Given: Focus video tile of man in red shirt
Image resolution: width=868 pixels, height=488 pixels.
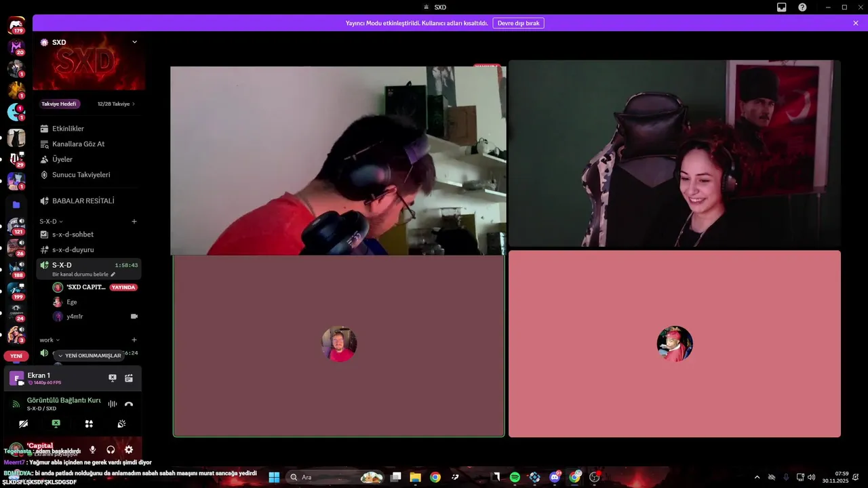Looking at the screenshot, I should click(338, 161).
